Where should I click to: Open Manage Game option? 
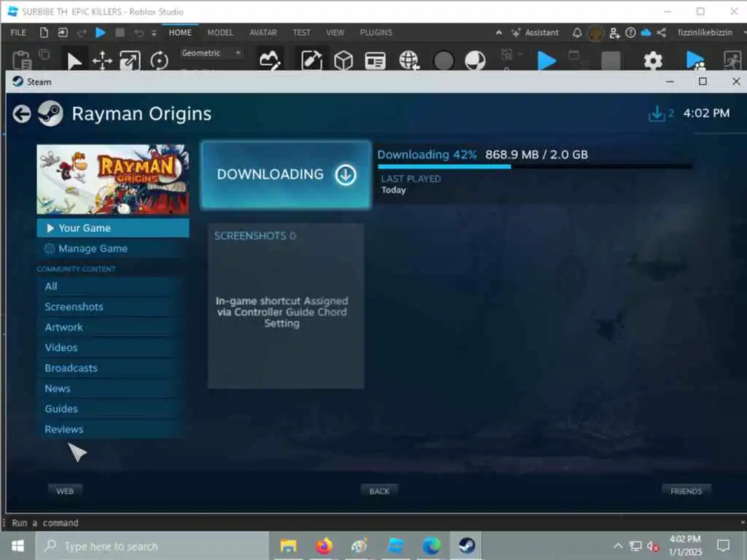click(113, 249)
